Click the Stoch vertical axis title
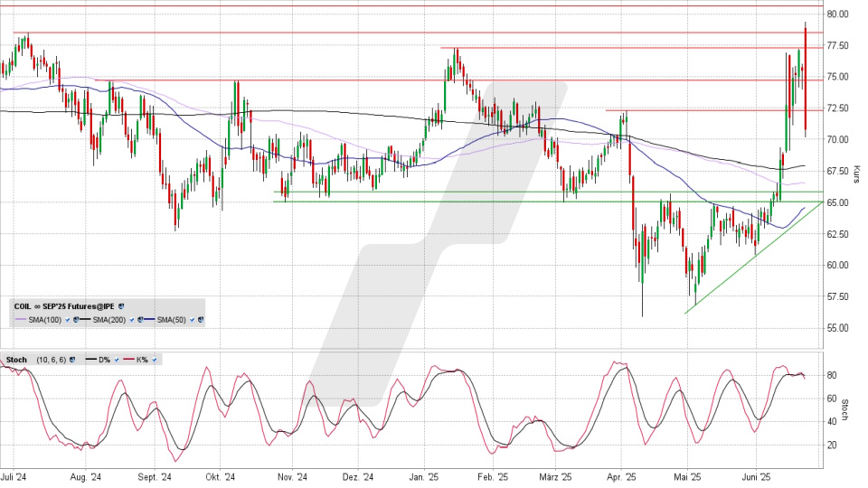 click(x=844, y=409)
